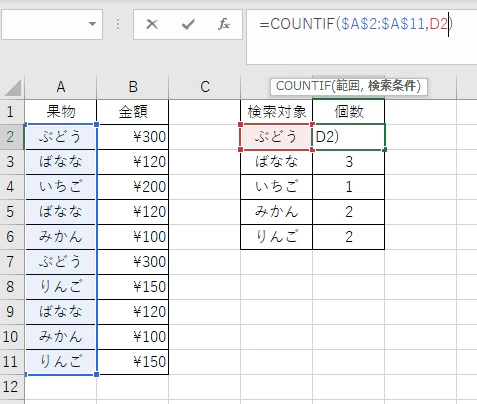477x404 pixels.
Task: Select row 4 header
Action: 12,187
